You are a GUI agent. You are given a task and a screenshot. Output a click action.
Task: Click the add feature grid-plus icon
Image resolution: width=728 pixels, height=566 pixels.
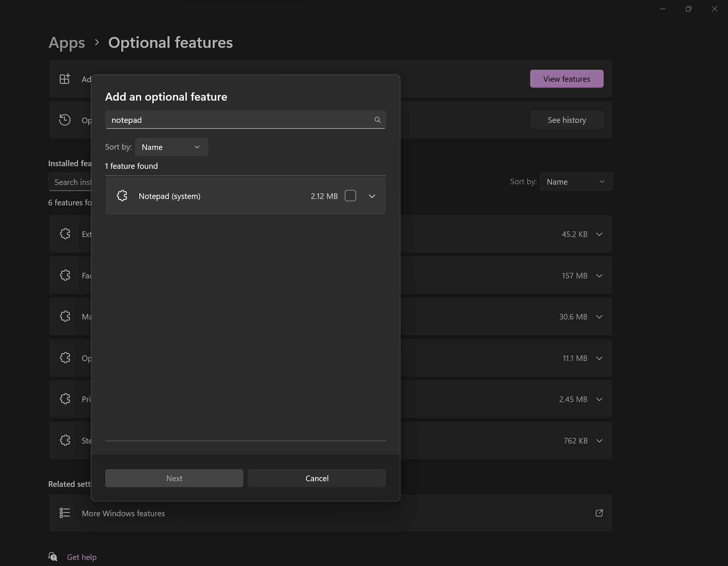65,79
